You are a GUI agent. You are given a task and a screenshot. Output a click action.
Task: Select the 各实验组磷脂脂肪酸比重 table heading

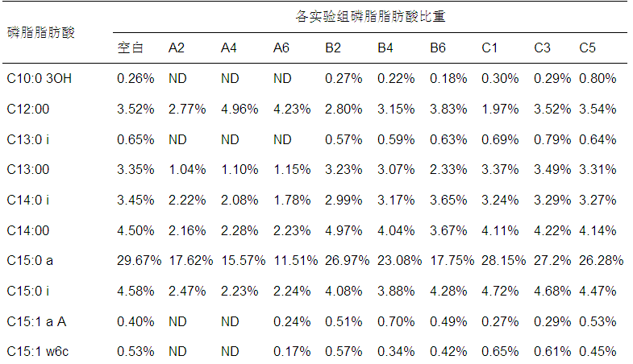369,16
